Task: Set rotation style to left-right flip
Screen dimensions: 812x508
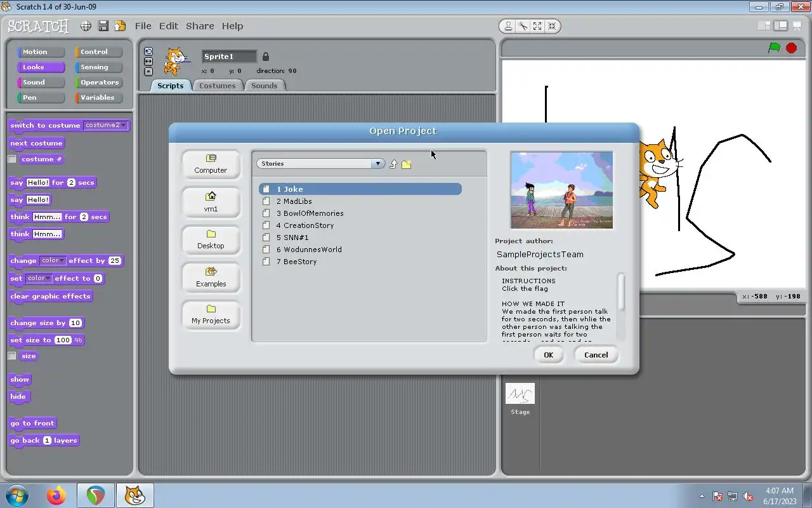Action: (x=148, y=62)
